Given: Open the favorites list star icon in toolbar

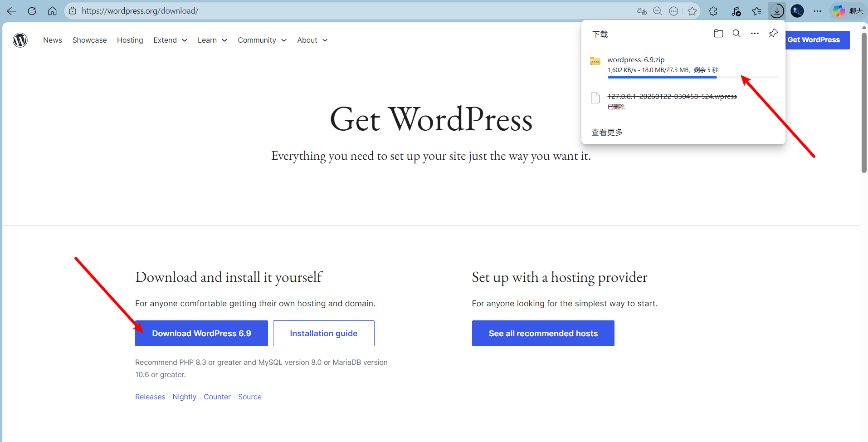Looking at the screenshot, I should click(756, 11).
